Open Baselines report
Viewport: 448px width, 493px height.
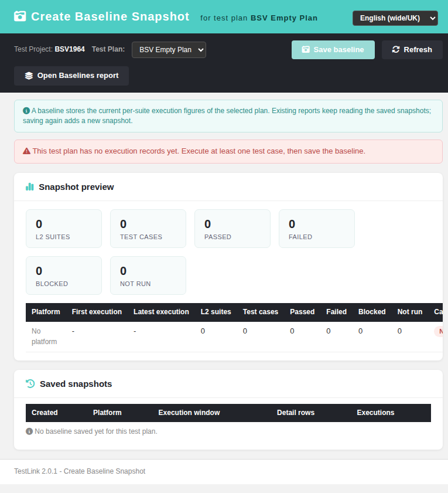point(71,76)
